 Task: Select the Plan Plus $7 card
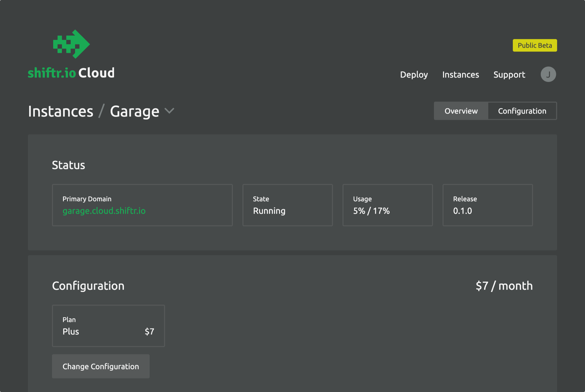[x=108, y=326]
